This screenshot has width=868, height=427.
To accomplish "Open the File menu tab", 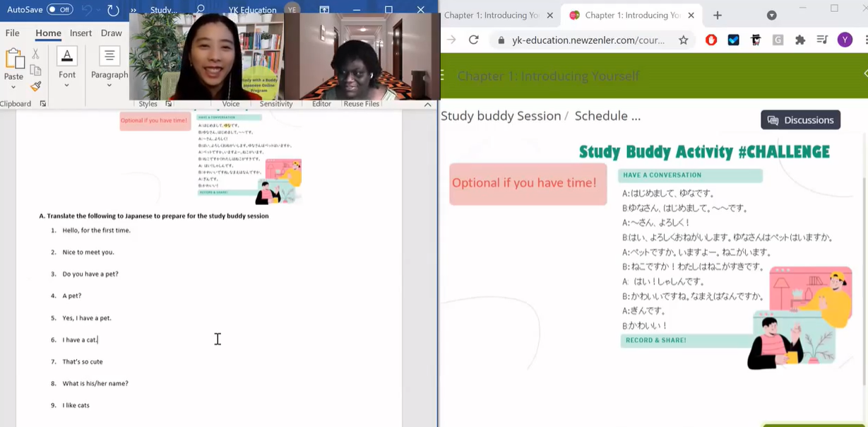I will point(13,33).
